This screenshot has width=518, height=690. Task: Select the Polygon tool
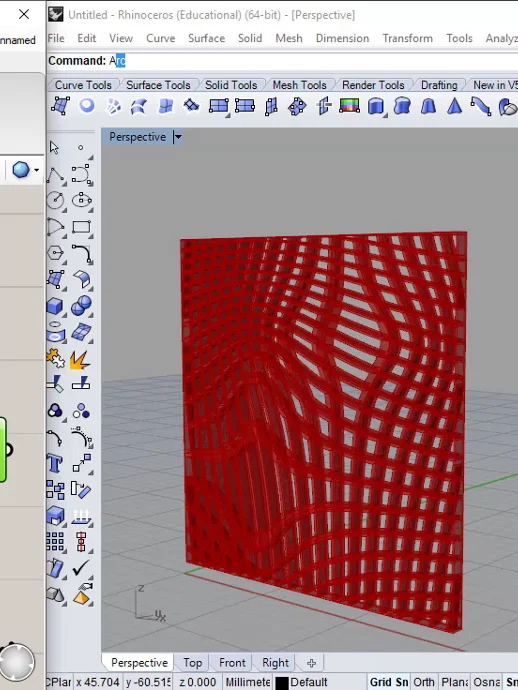click(x=55, y=253)
